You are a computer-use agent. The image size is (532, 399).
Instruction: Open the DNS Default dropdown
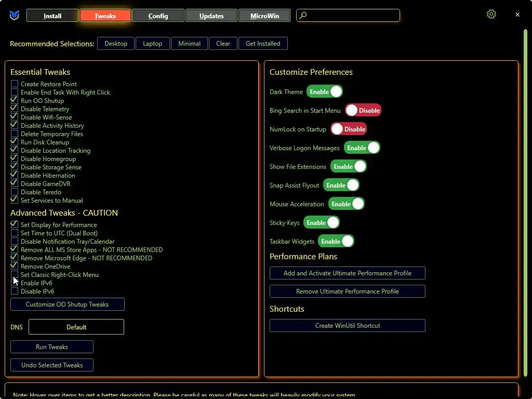76,327
